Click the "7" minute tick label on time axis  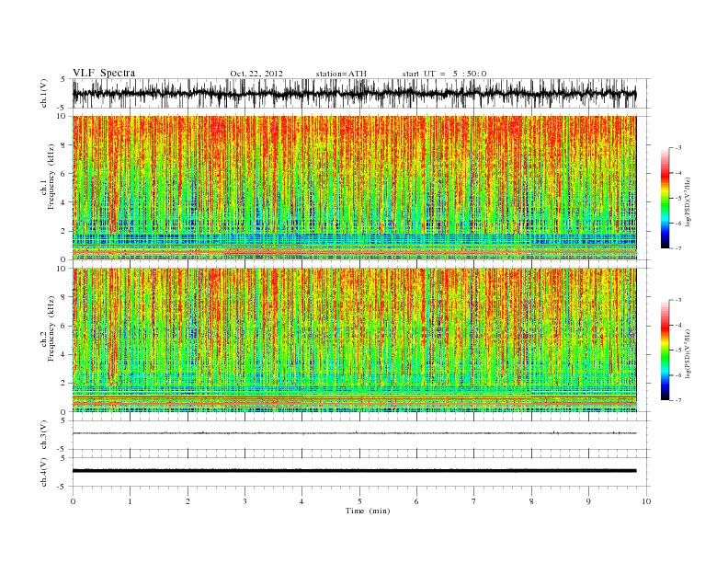click(474, 501)
